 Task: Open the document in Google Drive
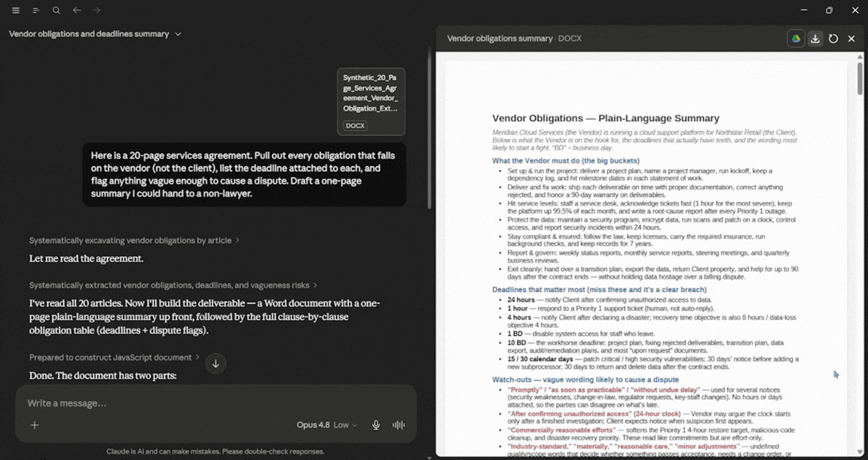(796, 38)
